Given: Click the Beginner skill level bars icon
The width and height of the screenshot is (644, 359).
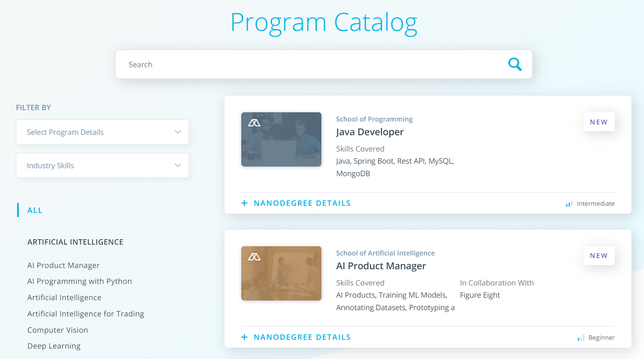Looking at the screenshot, I should (581, 337).
